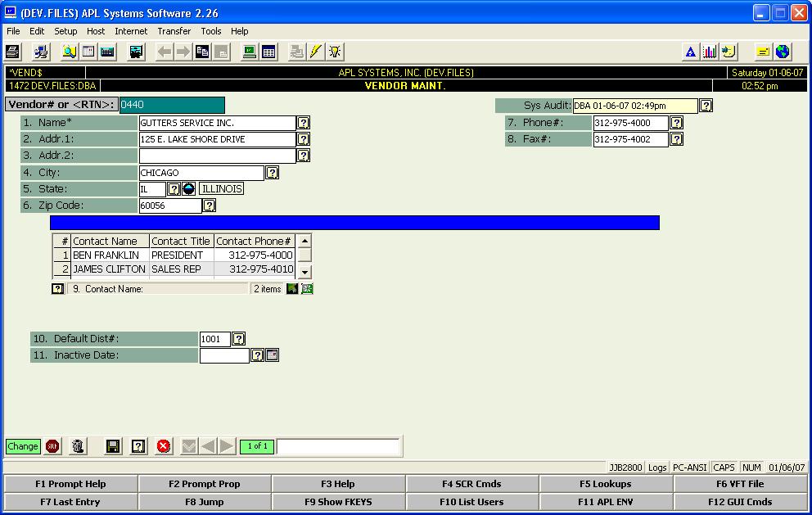812x515 pixels.
Task: Select JAMES CLIFTON in contact table
Action: pyautogui.click(x=109, y=269)
